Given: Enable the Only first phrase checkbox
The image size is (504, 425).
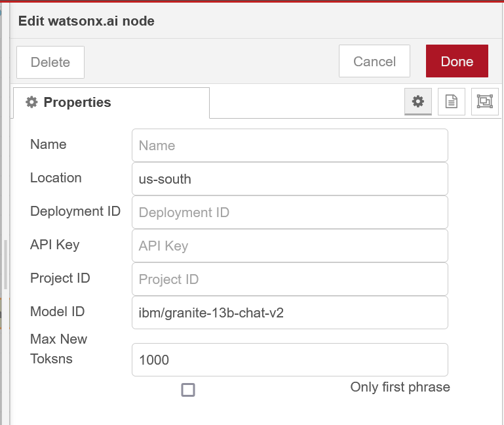Looking at the screenshot, I should click(x=188, y=390).
